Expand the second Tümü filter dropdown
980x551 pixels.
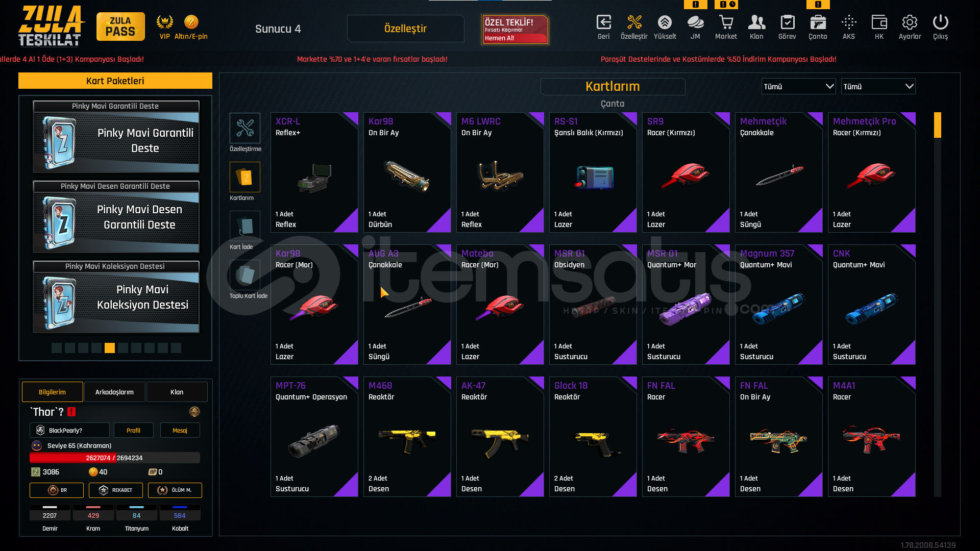(x=878, y=86)
